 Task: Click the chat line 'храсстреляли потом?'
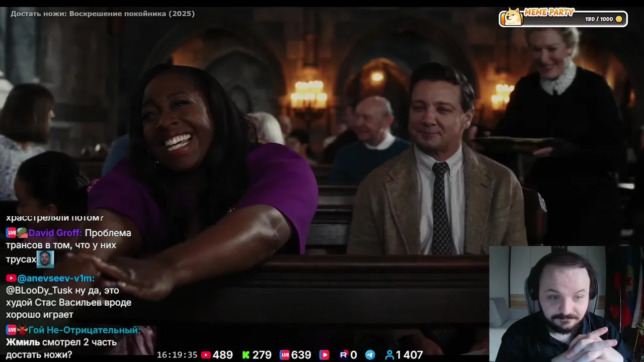coord(55,218)
